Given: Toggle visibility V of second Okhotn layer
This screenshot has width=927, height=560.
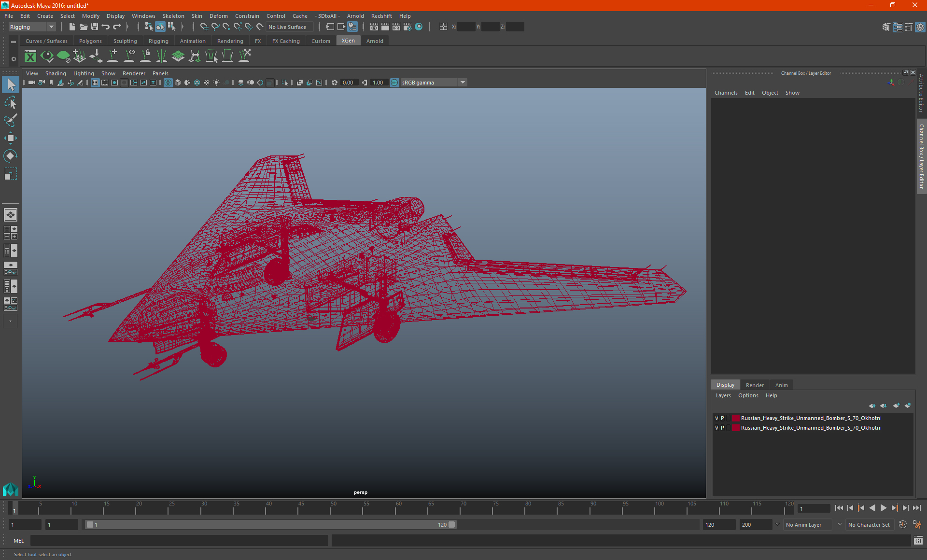Looking at the screenshot, I should point(716,428).
